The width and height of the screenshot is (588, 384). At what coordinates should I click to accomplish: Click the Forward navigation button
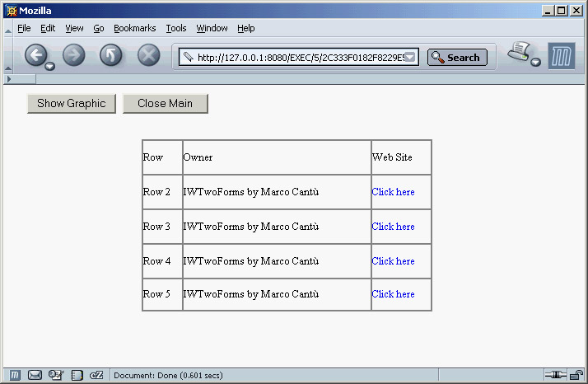coord(73,55)
